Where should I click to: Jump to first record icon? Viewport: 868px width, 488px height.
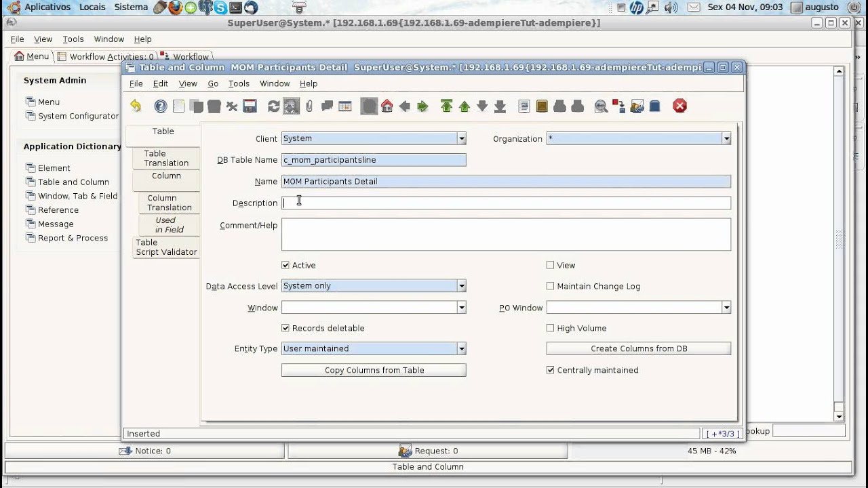tap(446, 106)
